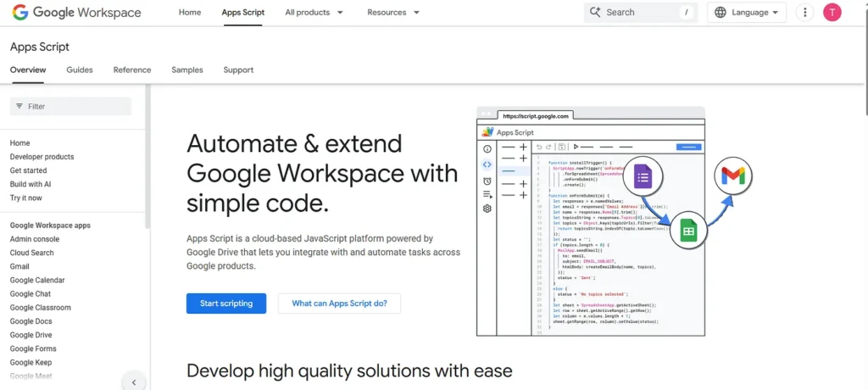Click the globe Language icon
Viewport: 868px width, 390px height.
pyautogui.click(x=721, y=12)
